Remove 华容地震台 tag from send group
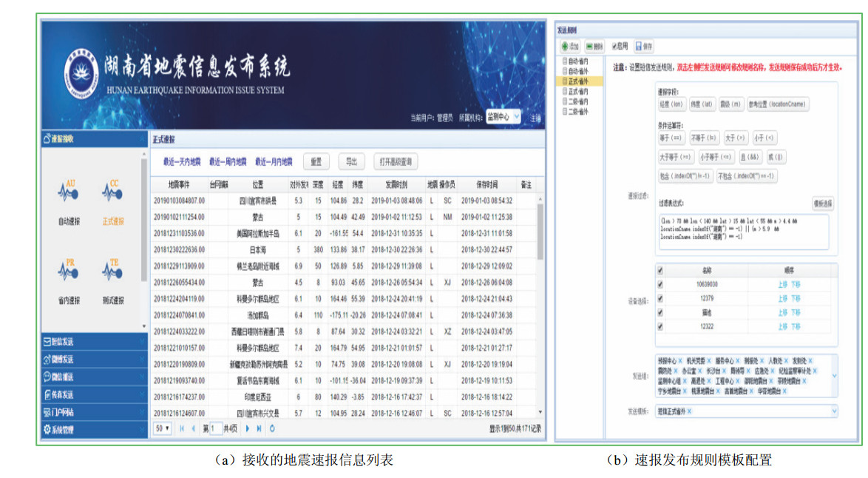Screen dimensions: 868x478 click(785, 391)
